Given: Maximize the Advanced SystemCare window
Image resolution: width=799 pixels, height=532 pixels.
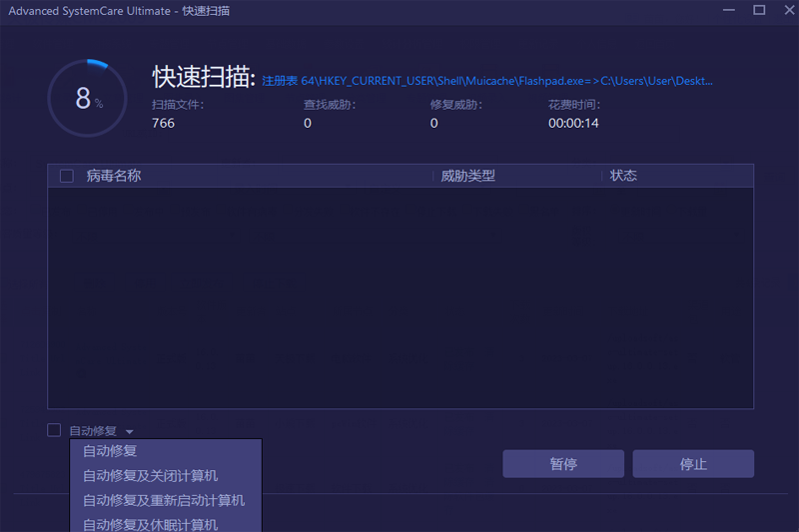Looking at the screenshot, I should tap(759, 10).
